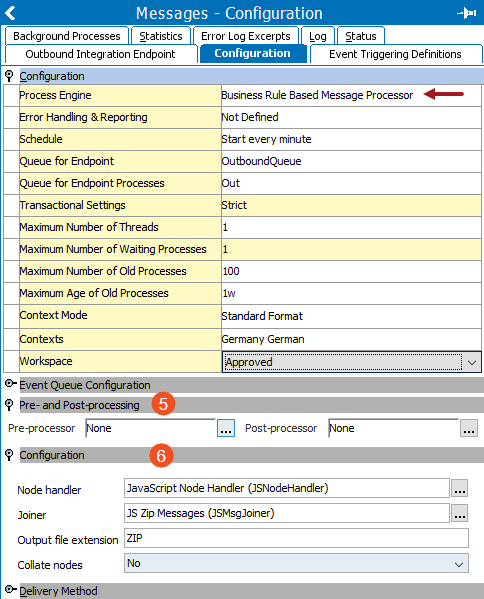Viewport: 484px width, 599px height.
Task: Open the Background Processes tab
Action: (66, 36)
